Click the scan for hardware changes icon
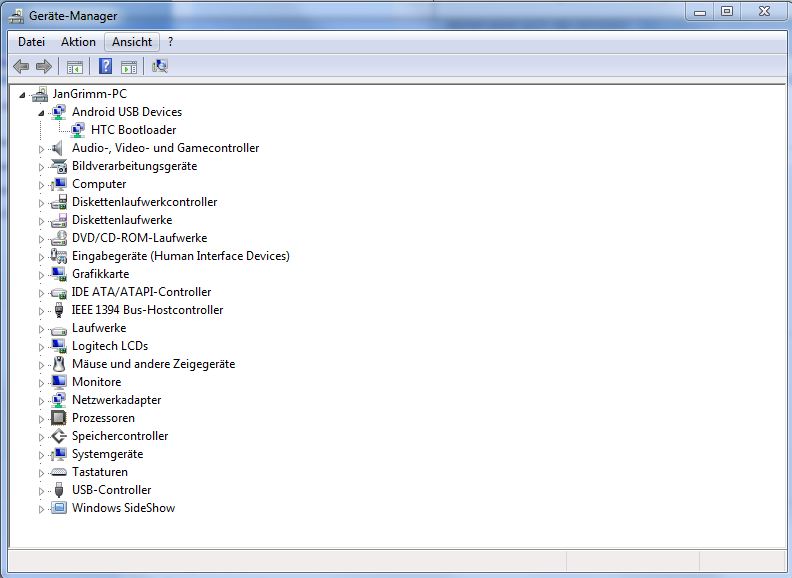This screenshot has height=578, width=792. (x=160, y=66)
